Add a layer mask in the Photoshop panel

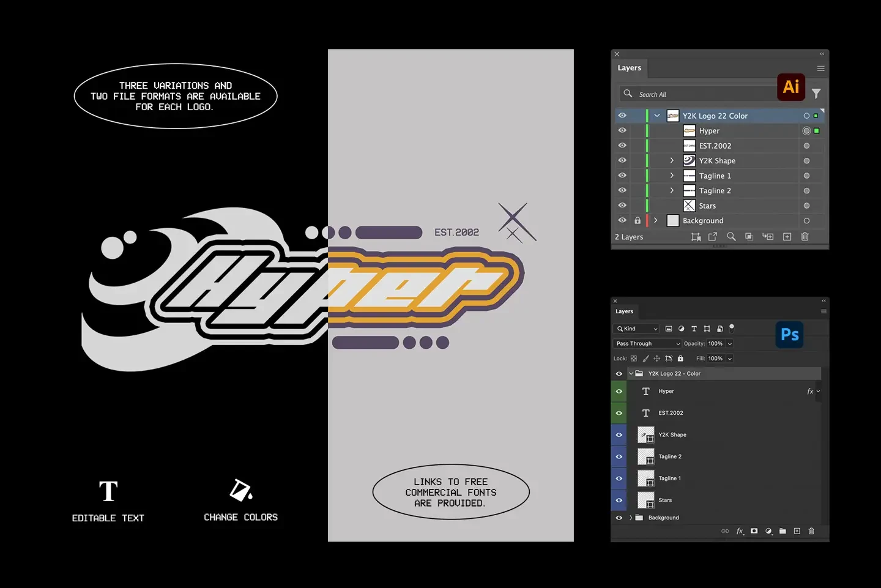(x=754, y=531)
